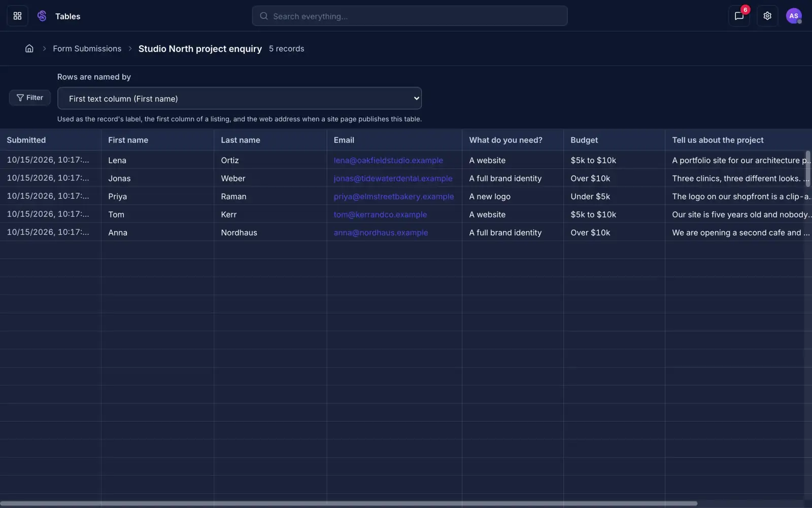Viewport: 812px width, 508px height.
Task: Select the Nordhaus last name cell
Action: 270,232
